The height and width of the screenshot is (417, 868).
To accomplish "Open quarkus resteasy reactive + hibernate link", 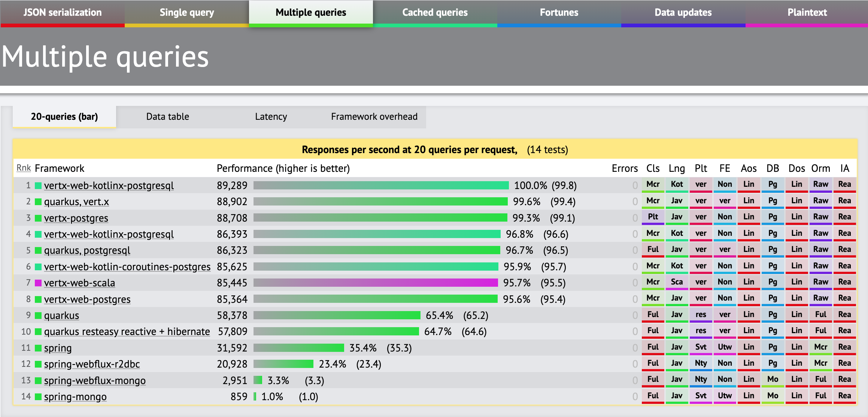I will pyautogui.click(x=127, y=332).
